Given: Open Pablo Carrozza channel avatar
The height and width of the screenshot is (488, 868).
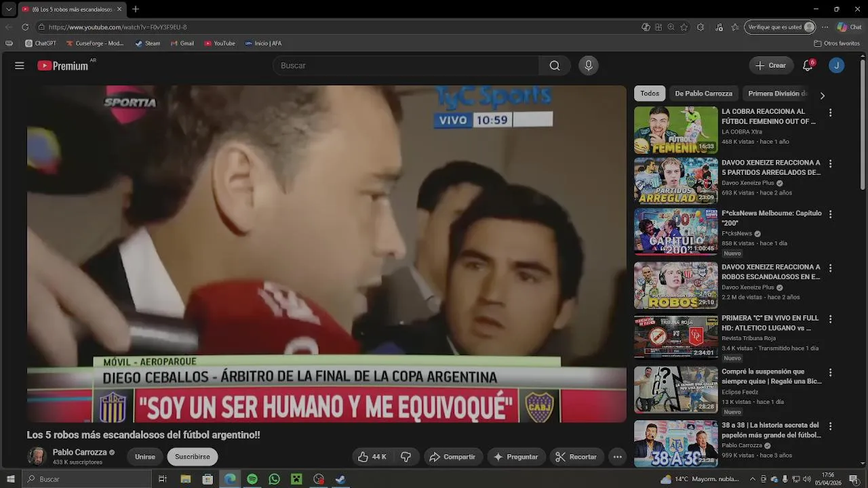Looking at the screenshot, I should pyautogui.click(x=37, y=456).
